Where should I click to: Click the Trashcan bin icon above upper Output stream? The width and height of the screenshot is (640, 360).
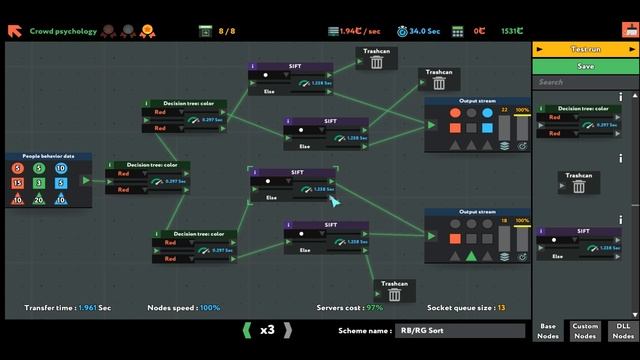439,84
